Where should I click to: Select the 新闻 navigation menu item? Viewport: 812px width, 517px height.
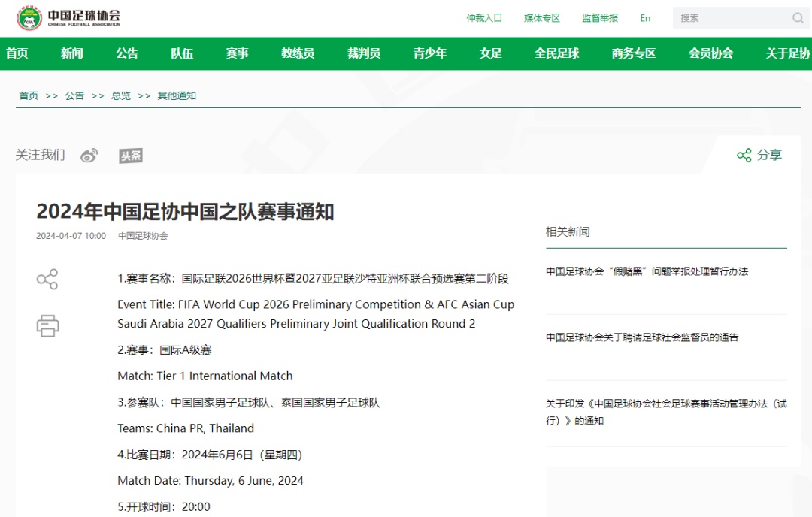pos(72,53)
